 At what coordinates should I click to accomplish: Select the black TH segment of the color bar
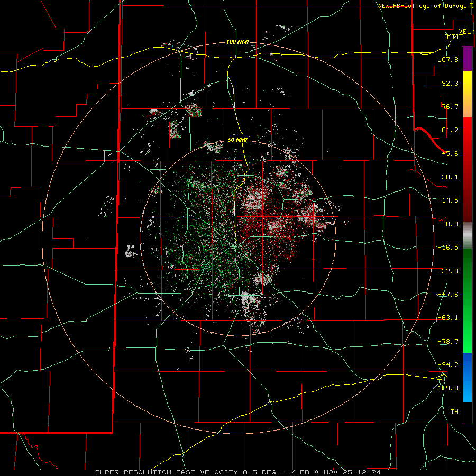(x=467, y=412)
